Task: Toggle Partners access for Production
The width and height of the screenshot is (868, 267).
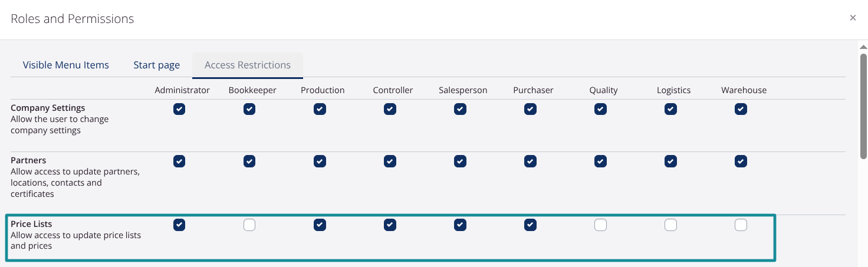Action: point(320,161)
